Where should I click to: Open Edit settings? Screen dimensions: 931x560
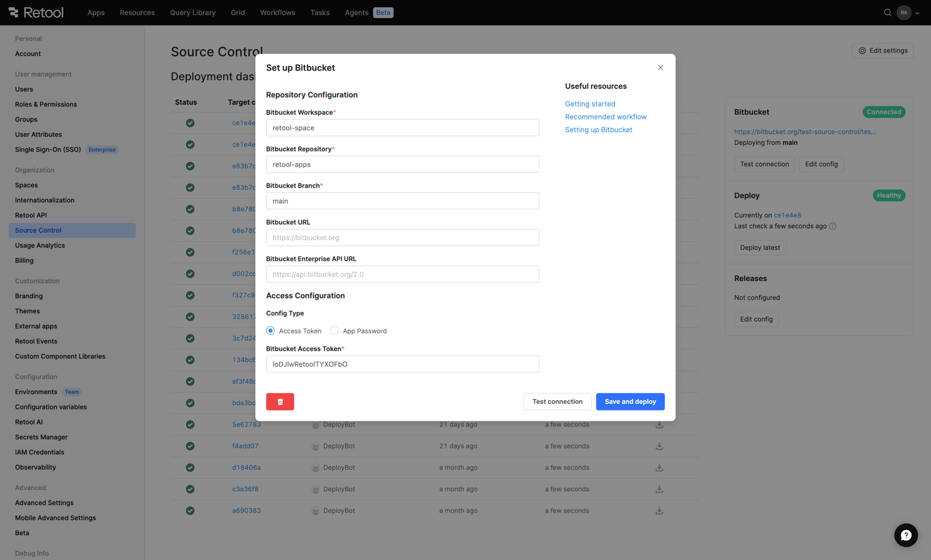click(882, 51)
